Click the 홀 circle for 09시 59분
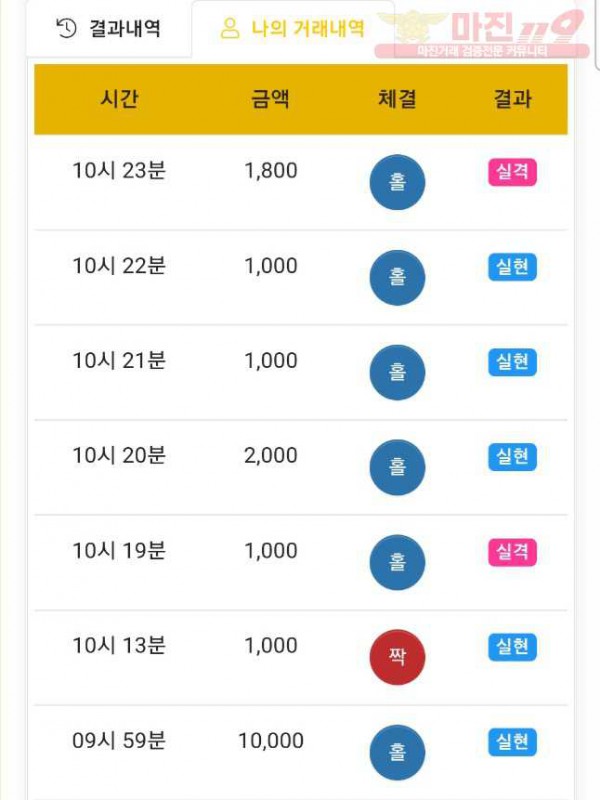600x800 pixels. [397, 753]
